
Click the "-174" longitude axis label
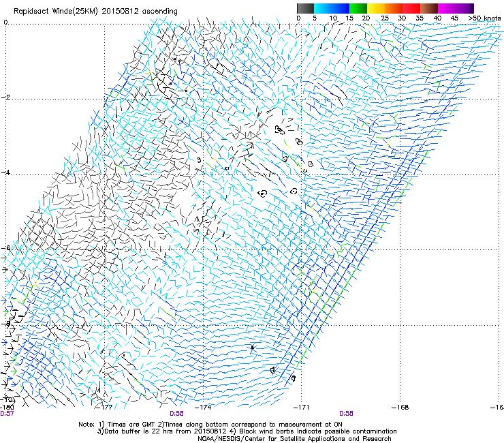[203, 408]
